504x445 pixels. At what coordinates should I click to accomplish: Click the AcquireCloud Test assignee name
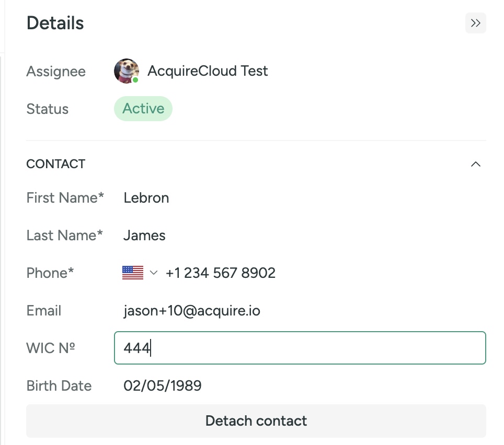pyautogui.click(x=208, y=71)
